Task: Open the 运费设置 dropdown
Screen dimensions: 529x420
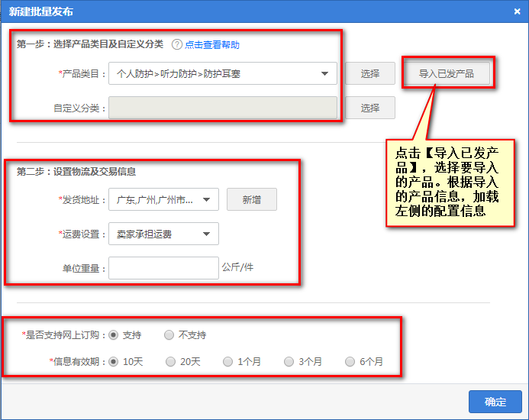Action: (x=163, y=234)
